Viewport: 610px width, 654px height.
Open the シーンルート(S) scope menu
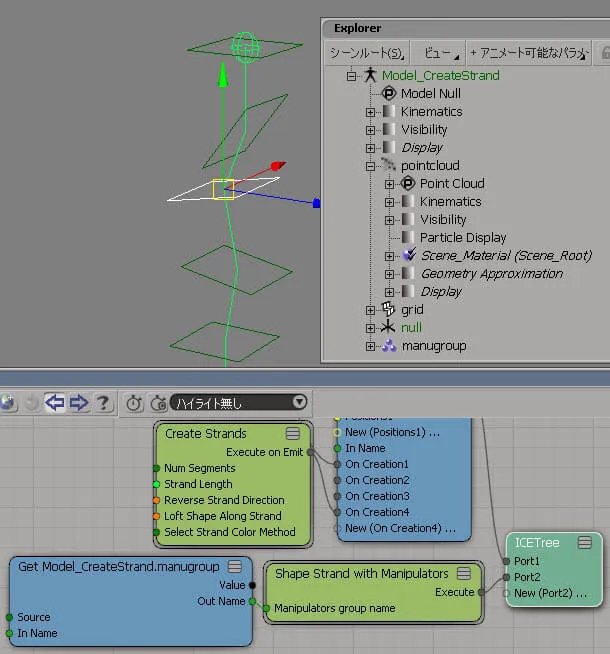[367, 53]
